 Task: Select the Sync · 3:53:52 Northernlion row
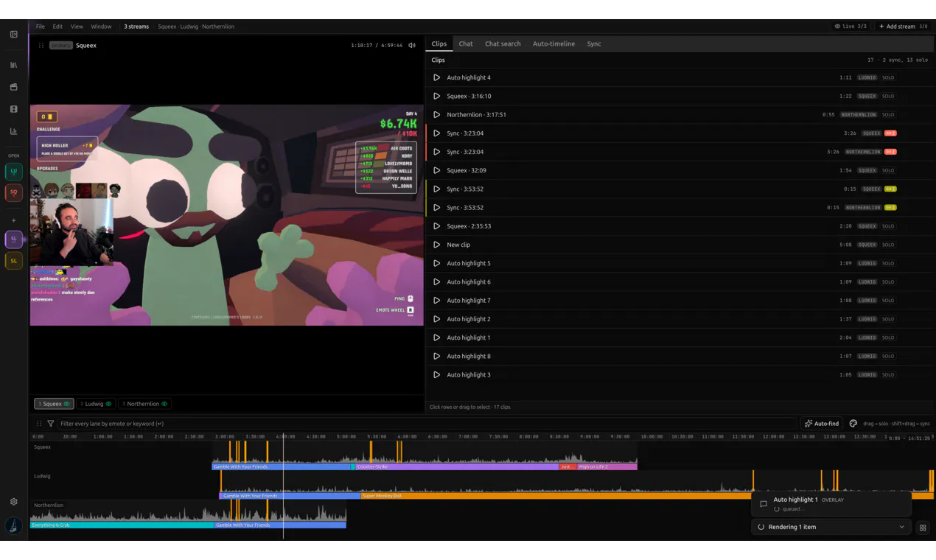[x=680, y=208]
